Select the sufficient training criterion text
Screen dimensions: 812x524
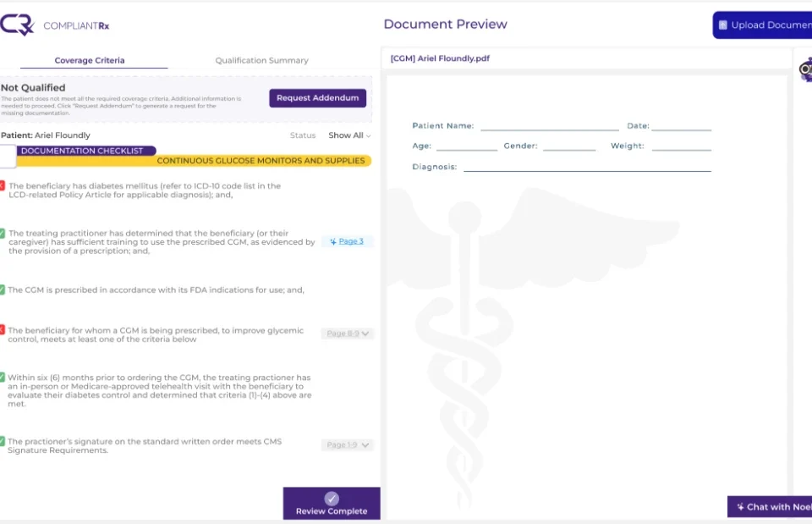[x=162, y=242]
